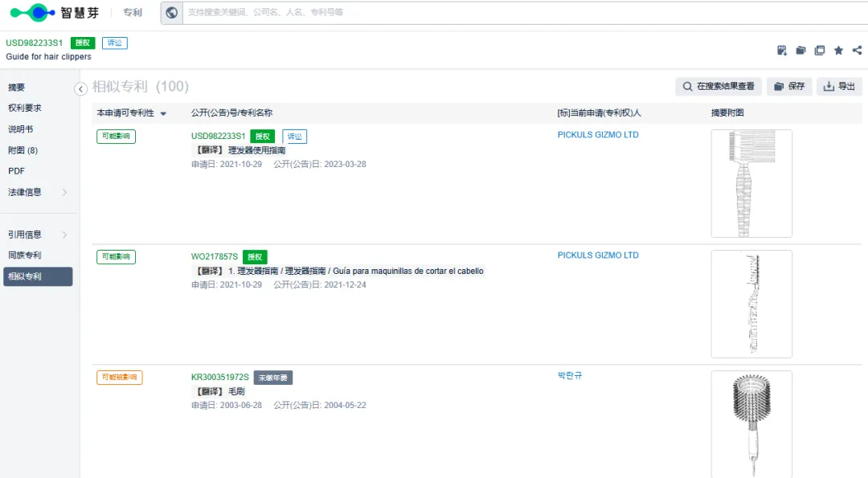
Task: Open the 摘要 sidebar section
Action: (x=17, y=87)
